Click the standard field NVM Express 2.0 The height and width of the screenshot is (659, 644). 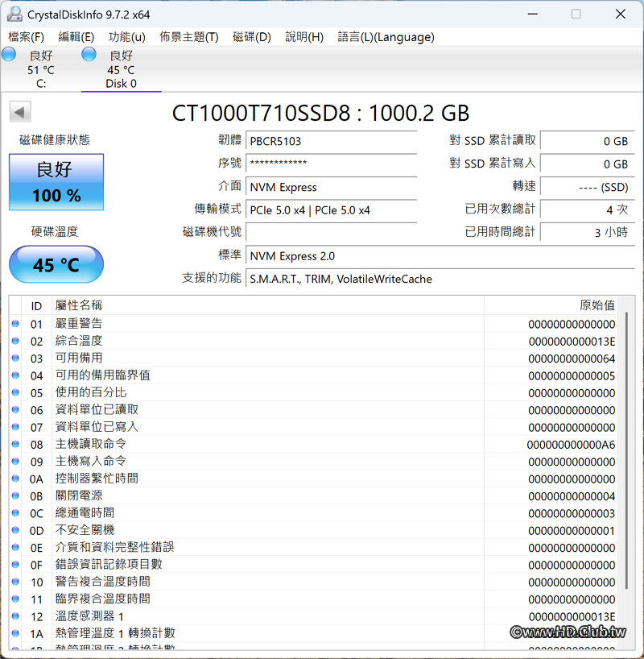[440, 256]
